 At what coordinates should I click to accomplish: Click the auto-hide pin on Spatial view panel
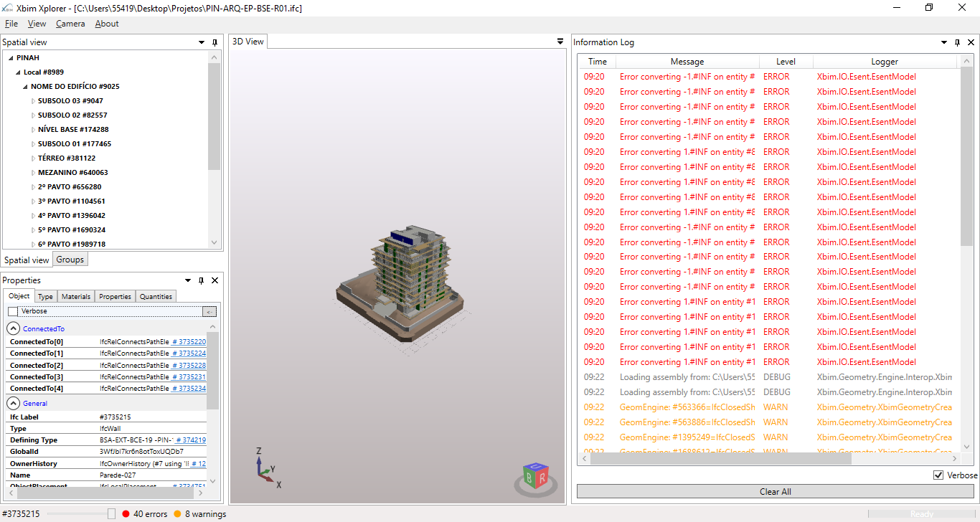214,42
